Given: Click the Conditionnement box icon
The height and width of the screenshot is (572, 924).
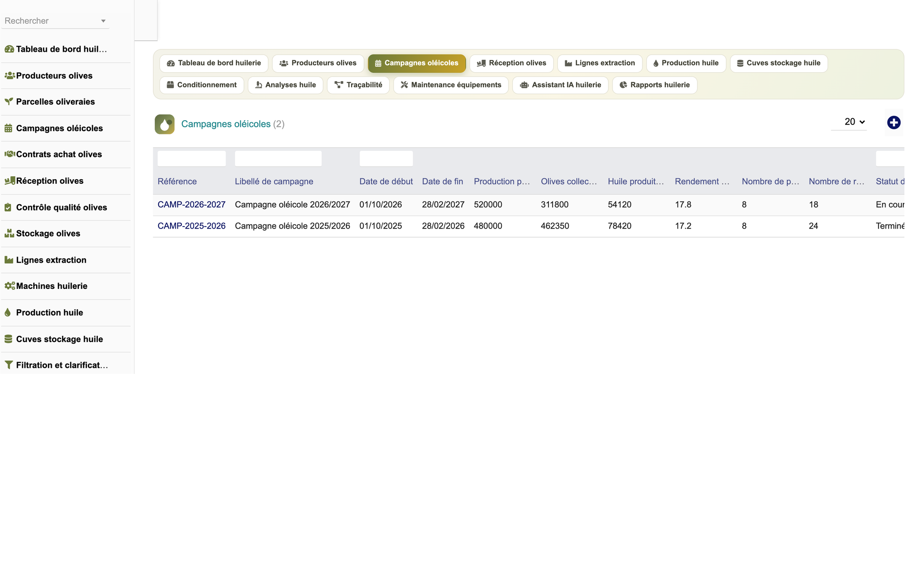Looking at the screenshot, I should pyautogui.click(x=170, y=85).
